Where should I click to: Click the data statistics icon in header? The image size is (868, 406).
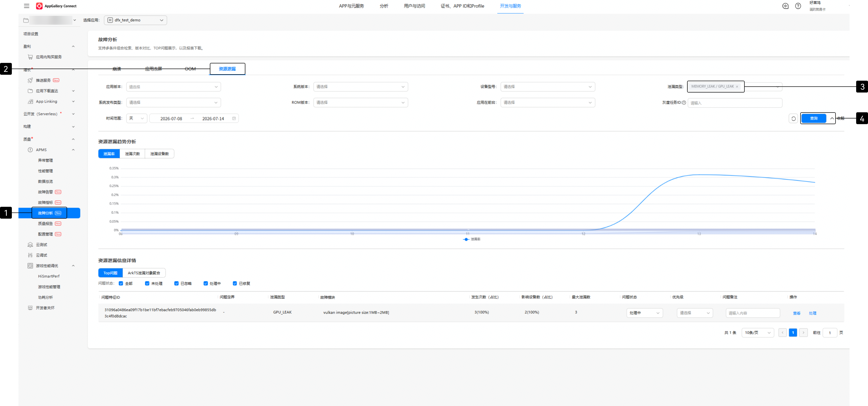pos(785,6)
